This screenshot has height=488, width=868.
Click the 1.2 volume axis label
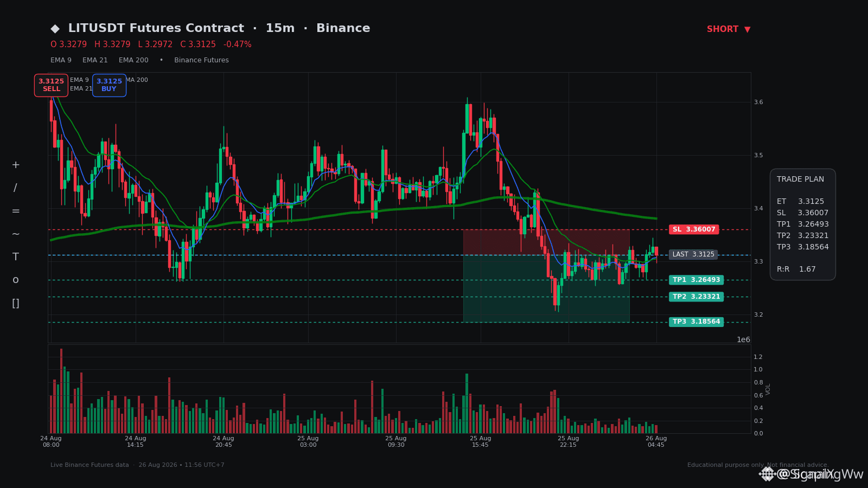pos(758,357)
